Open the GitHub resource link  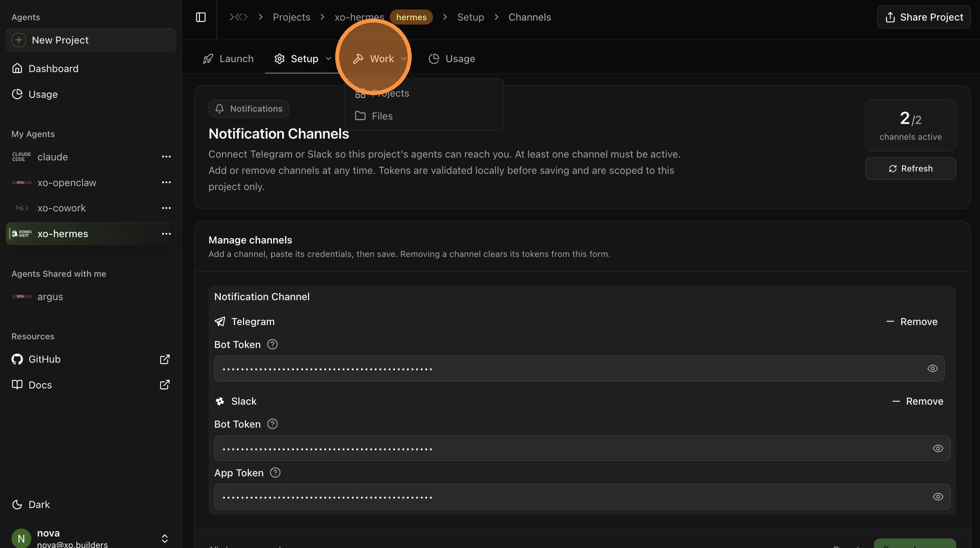pyautogui.click(x=91, y=359)
